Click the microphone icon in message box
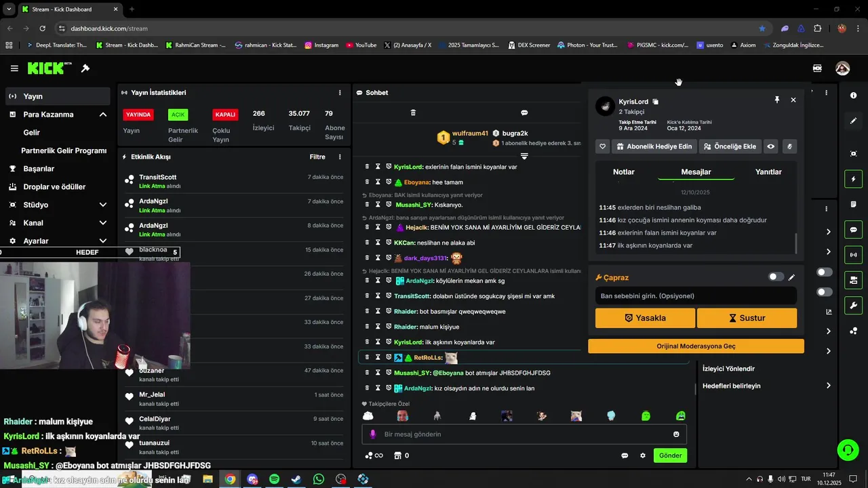Screen dimensions: 868x488 coord(372,434)
